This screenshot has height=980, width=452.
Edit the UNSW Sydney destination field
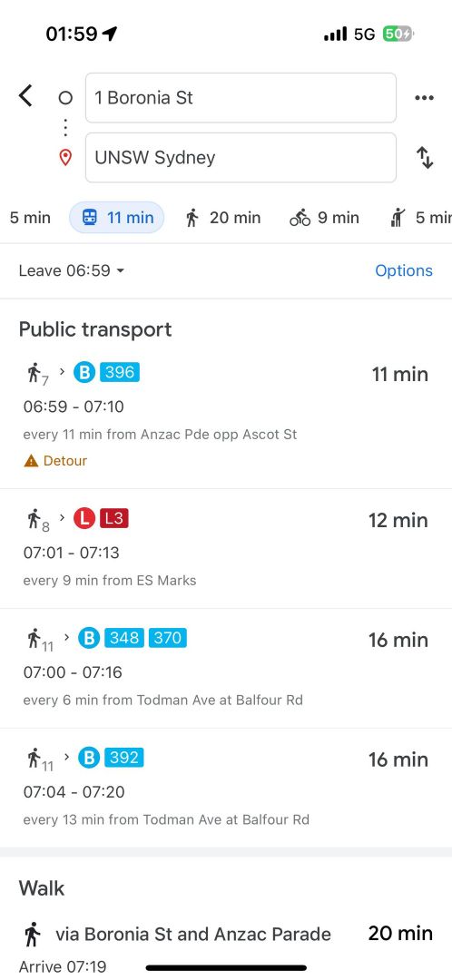(241, 158)
